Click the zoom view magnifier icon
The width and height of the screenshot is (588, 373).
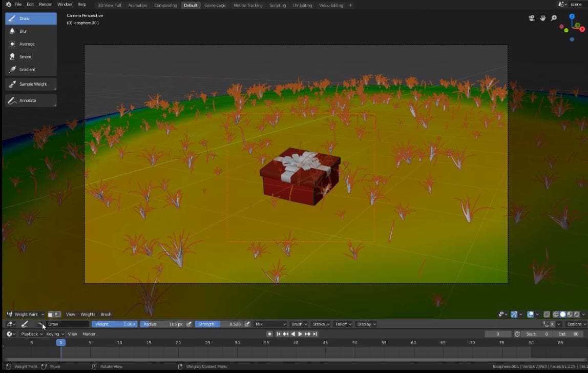[554, 18]
